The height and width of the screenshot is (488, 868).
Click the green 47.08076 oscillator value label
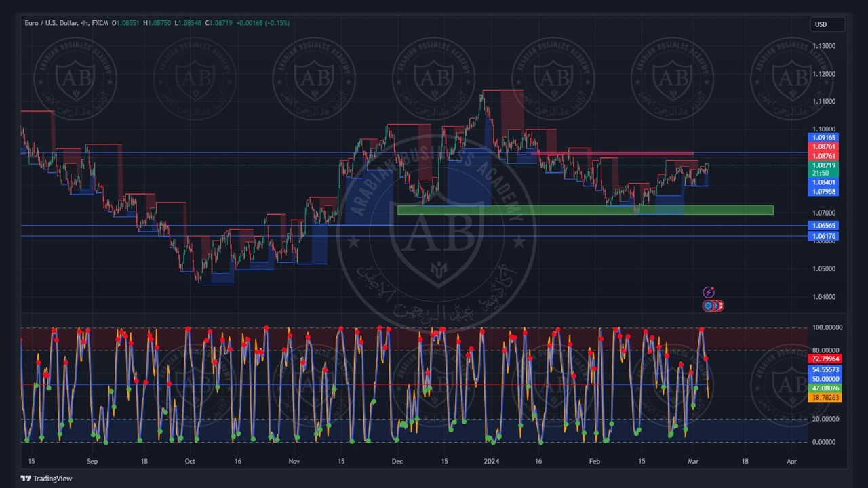click(x=825, y=388)
